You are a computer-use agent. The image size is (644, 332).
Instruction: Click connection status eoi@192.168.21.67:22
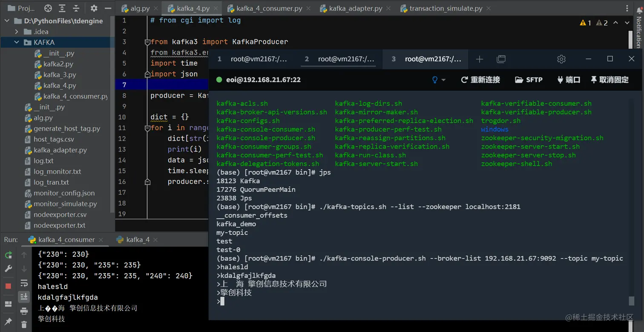coord(259,80)
